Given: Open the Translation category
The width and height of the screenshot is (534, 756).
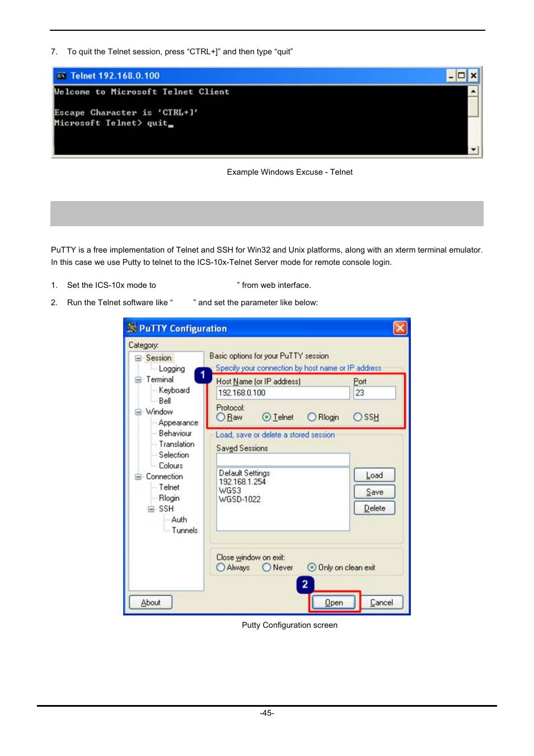Looking at the screenshot, I should 177,444.
